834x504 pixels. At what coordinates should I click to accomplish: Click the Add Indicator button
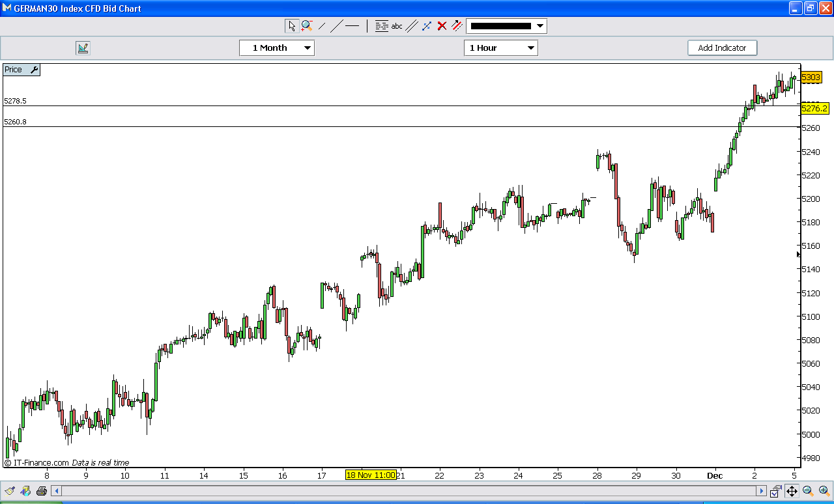pyautogui.click(x=722, y=48)
